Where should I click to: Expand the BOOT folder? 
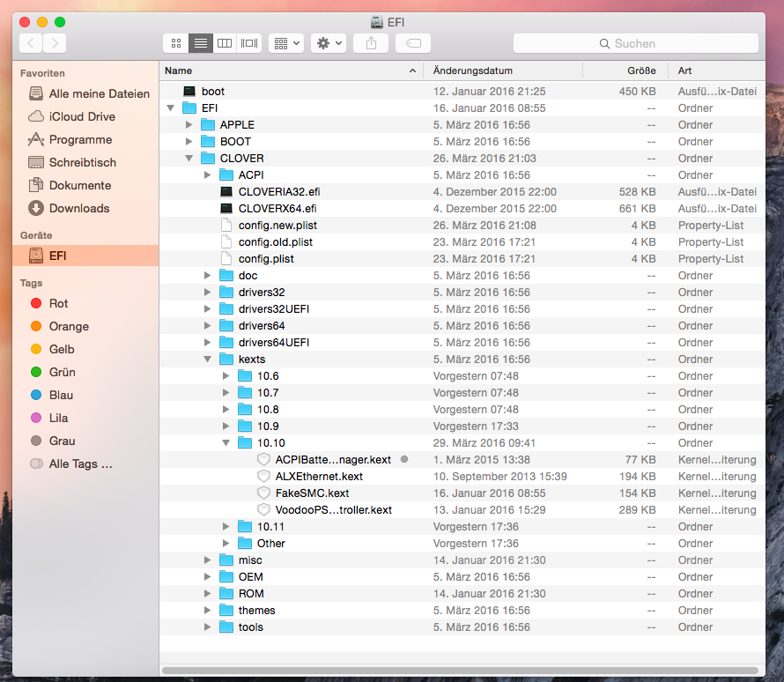tap(189, 142)
